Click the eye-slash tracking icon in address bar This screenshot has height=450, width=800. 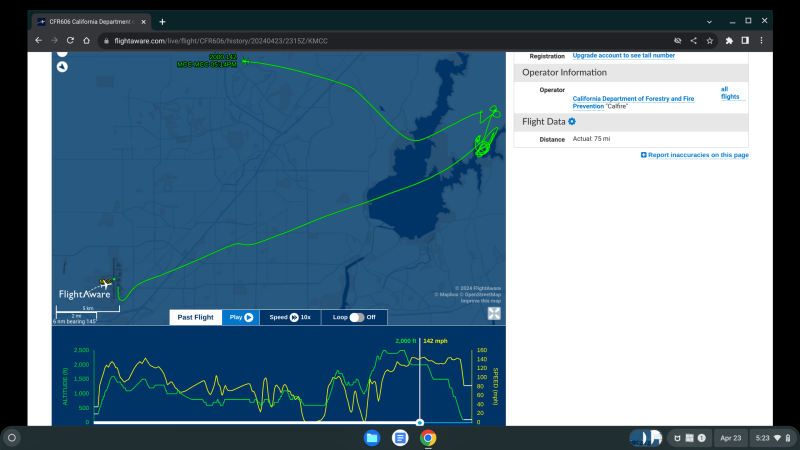point(678,41)
